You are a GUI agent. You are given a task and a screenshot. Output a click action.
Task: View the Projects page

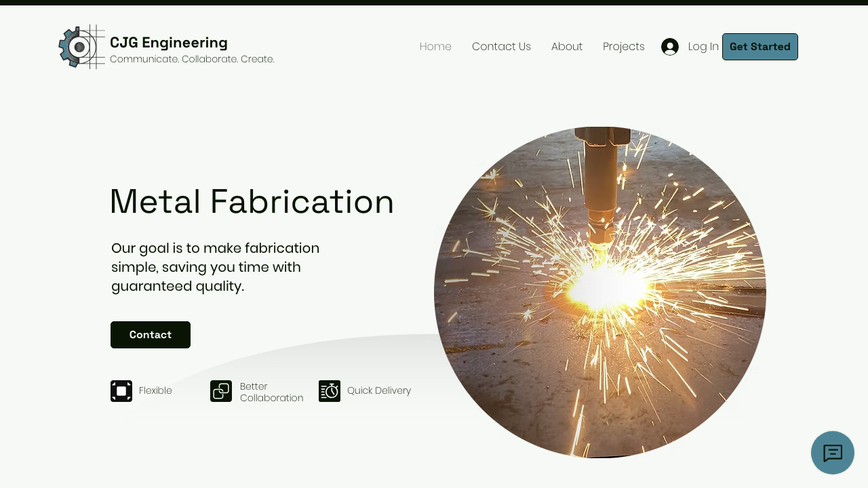click(624, 47)
